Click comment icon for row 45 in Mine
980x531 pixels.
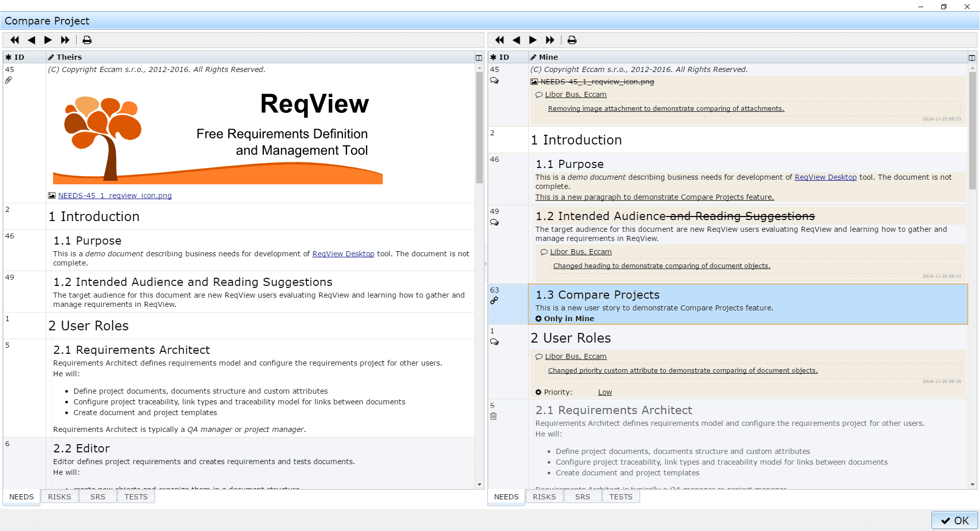tap(494, 81)
